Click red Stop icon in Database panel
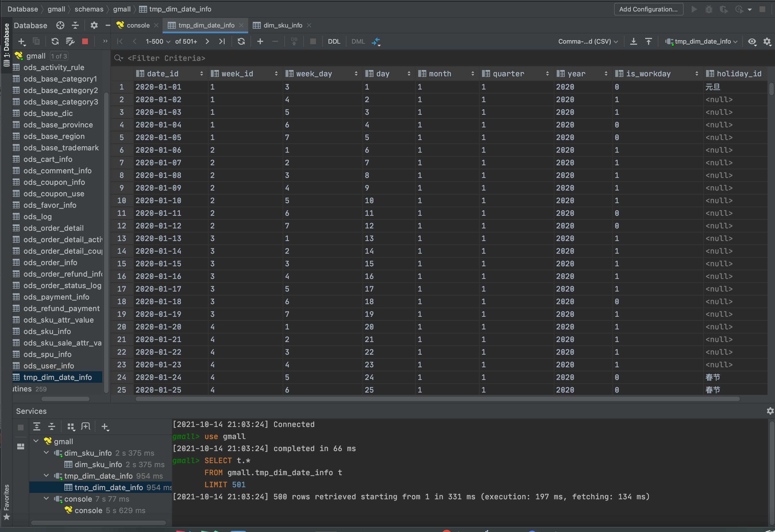 click(x=85, y=41)
